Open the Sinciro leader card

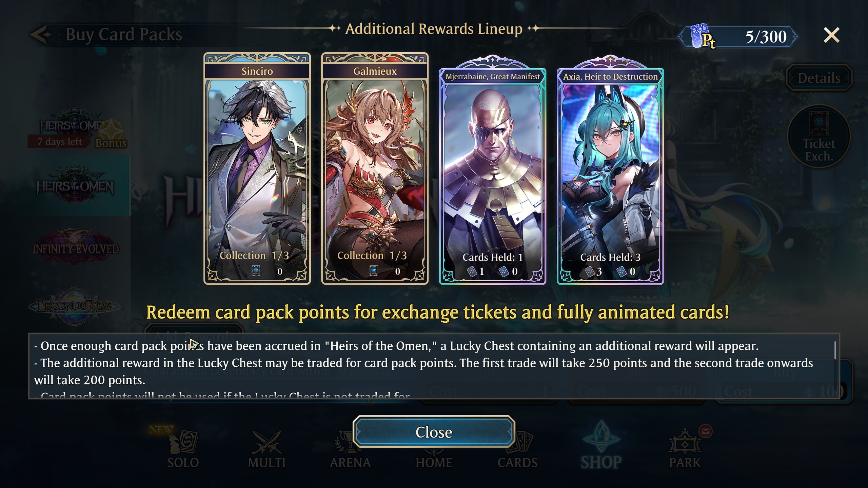[257, 168]
